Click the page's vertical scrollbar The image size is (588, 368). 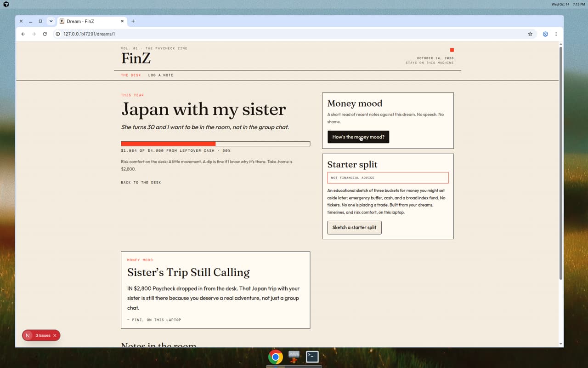(x=560, y=163)
